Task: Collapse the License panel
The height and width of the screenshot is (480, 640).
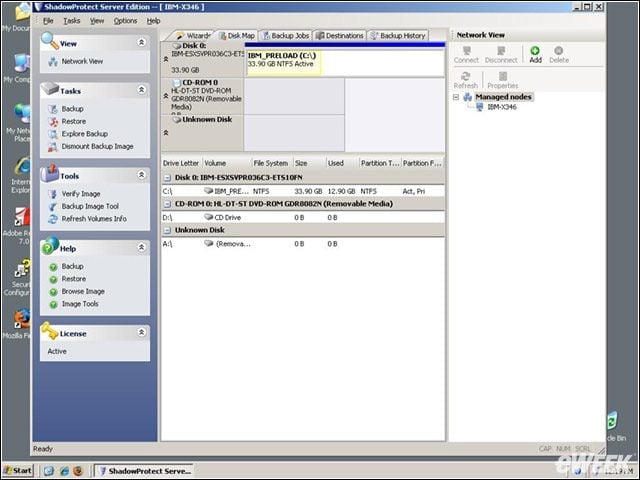Action: (141, 332)
